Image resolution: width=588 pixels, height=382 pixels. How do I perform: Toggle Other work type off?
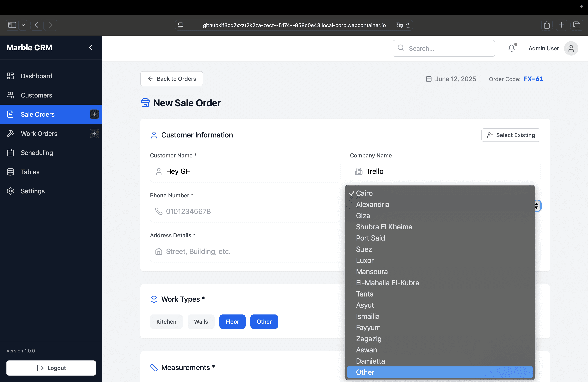(x=264, y=321)
